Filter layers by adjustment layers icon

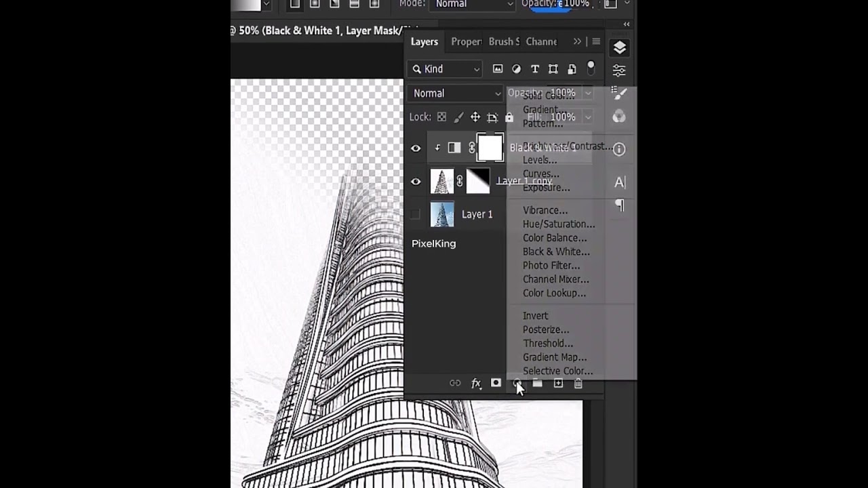coord(516,69)
